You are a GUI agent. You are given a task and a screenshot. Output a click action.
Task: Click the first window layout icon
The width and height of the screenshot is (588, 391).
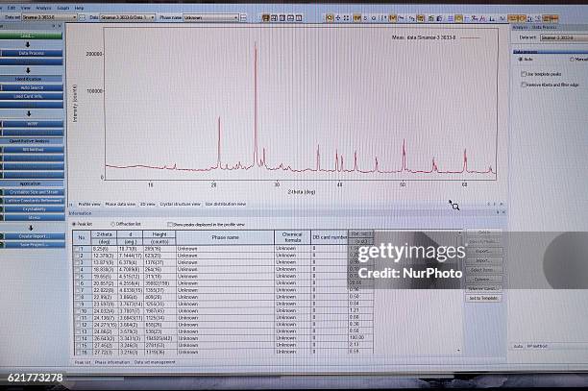point(266,17)
